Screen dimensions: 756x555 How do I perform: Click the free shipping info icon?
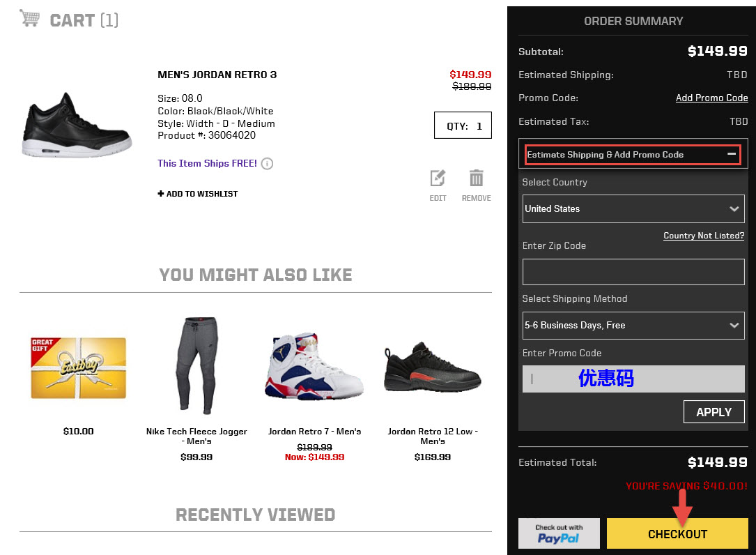[x=267, y=164]
